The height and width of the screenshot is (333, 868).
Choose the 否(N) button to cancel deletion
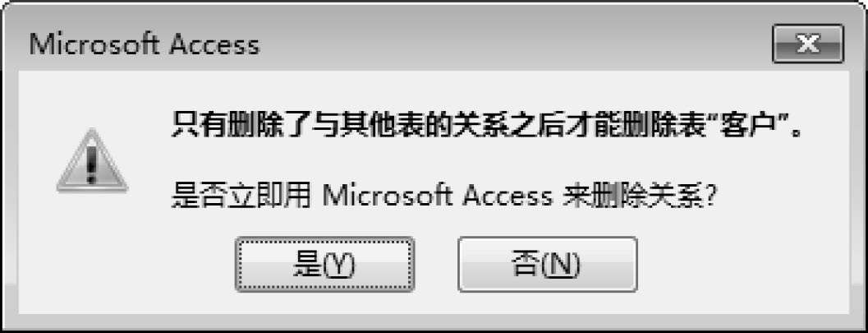(548, 264)
